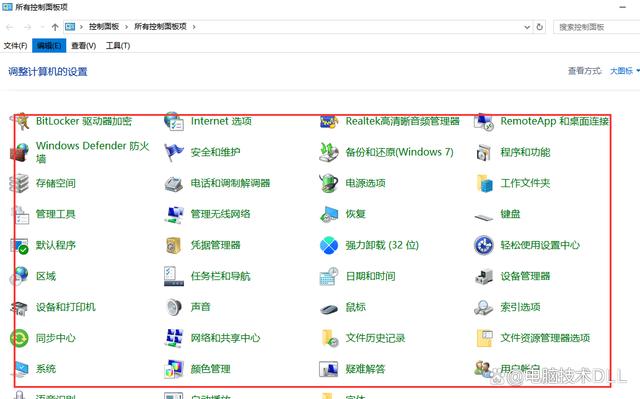Click 所有控制面板项 in the address breadcrumb
The image size is (640, 399).
coord(160,27)
